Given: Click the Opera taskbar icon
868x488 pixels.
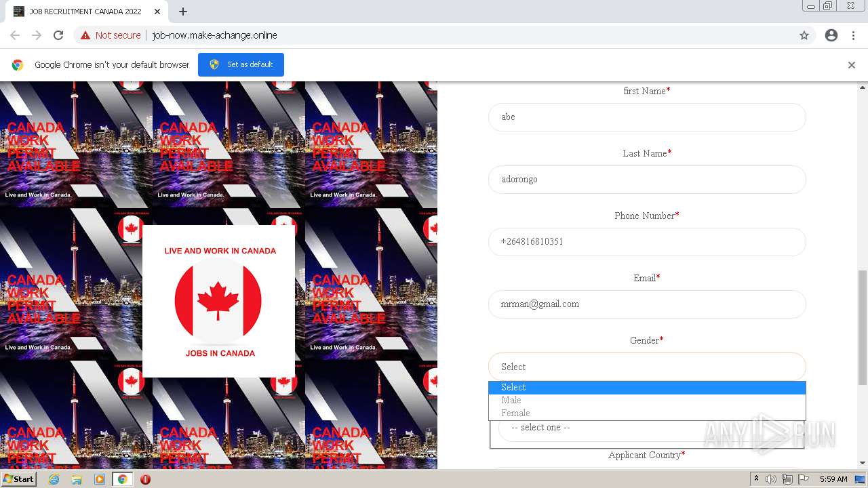Looking at the screenshot, I should (x=145, y=479).
